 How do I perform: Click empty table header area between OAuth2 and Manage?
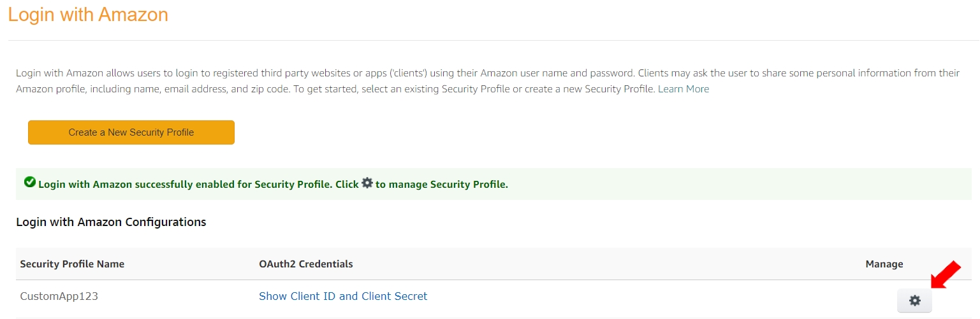pos(606,264)
